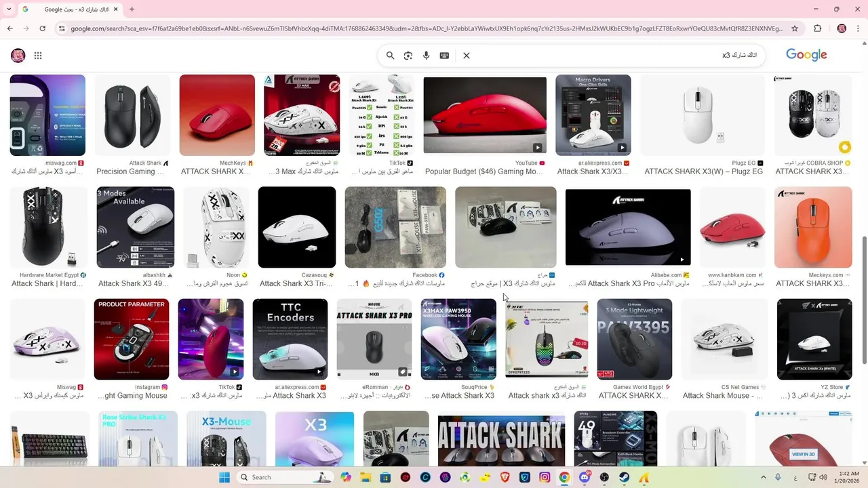Open the COBRA SHOP mouse image

[813, 115]
